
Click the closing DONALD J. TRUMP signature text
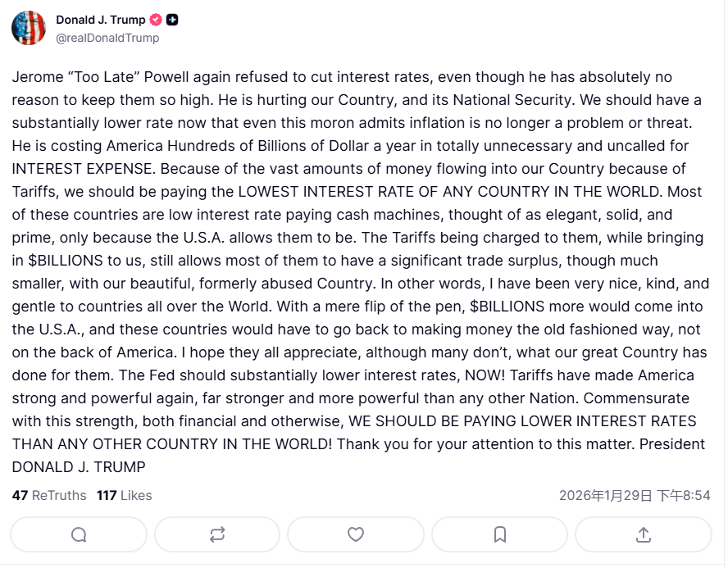click(79, 467)
